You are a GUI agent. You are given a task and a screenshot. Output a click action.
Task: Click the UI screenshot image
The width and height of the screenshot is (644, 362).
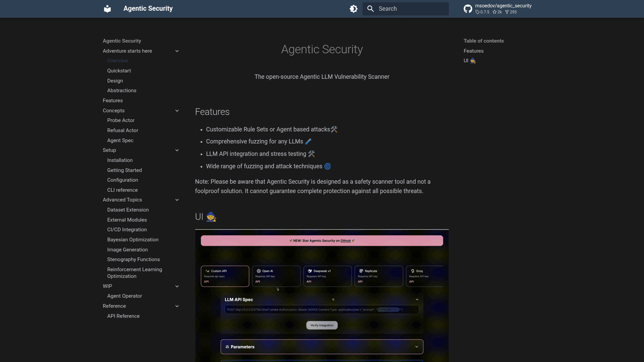pos(322,296)
